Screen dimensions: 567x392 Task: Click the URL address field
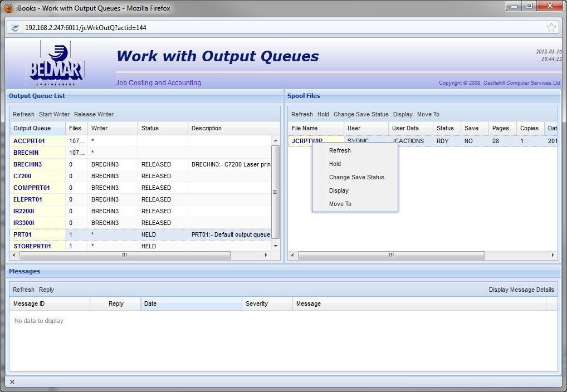pyautogui.click(x=282, y=27)
